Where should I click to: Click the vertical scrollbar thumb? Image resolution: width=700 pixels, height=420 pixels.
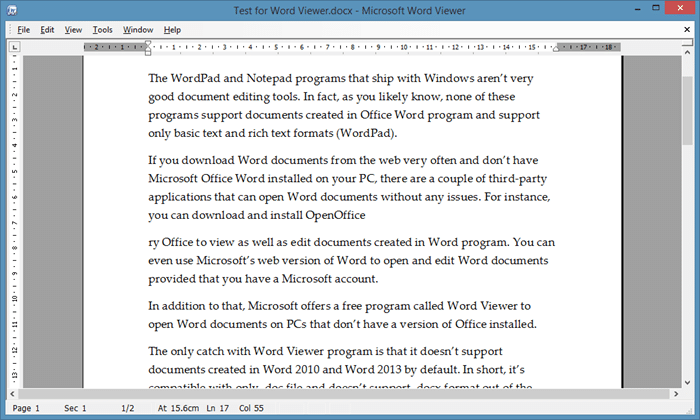coord(688,110)
